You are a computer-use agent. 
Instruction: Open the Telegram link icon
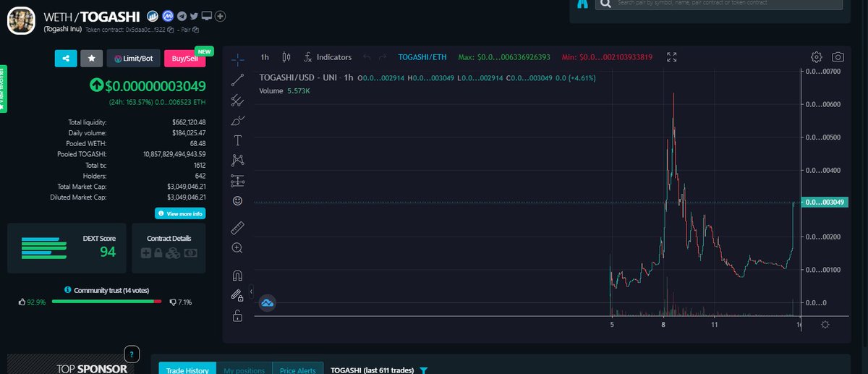tap(182, 16)
